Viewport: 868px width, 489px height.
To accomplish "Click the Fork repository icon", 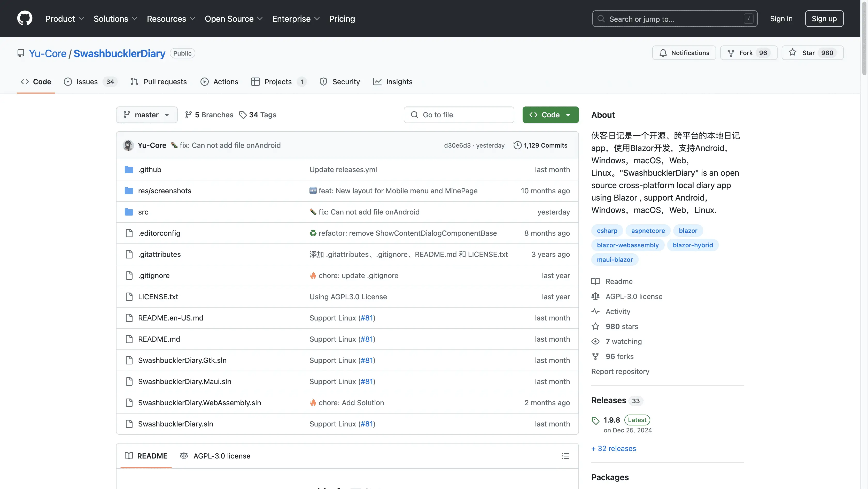I will click(731, 53).
